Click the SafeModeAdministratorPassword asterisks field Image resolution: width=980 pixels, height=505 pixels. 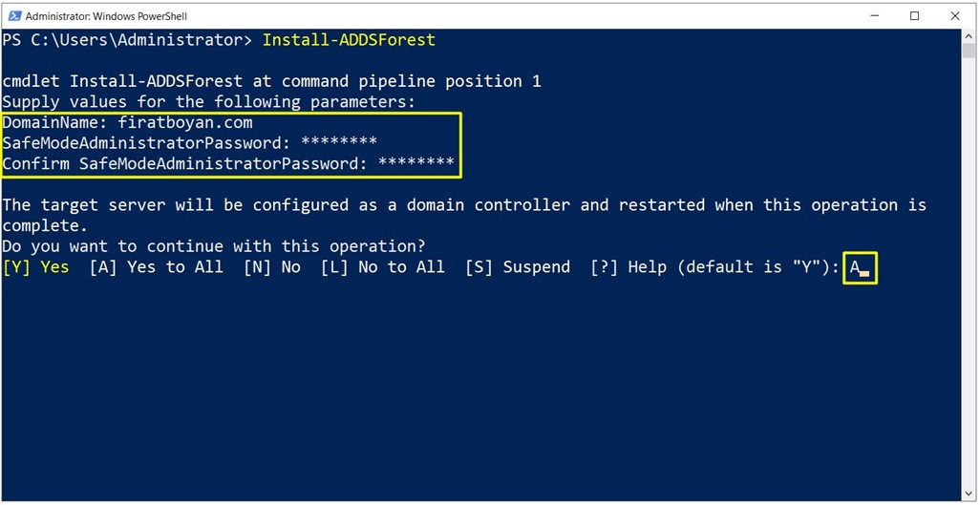(x=339, y=143)
